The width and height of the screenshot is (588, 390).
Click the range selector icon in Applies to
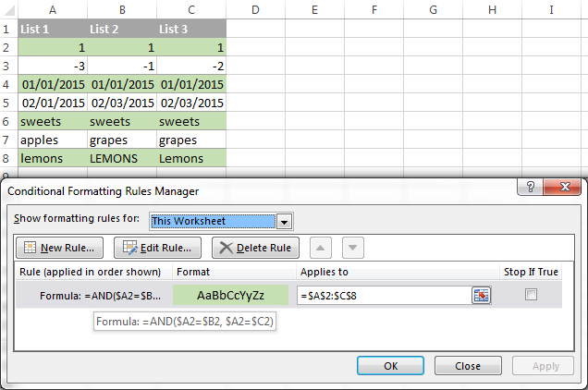(481, 296)
